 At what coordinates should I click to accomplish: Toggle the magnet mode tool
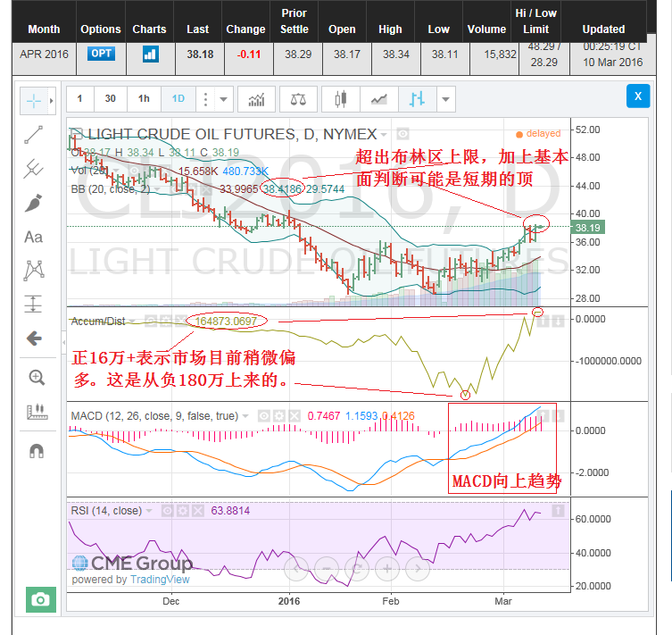point(37,451)
